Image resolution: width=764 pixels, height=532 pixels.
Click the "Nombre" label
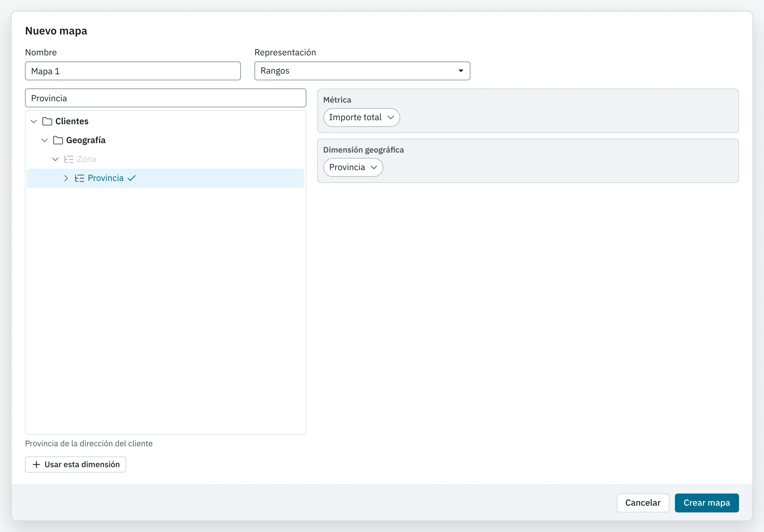[x=41, y=52]
